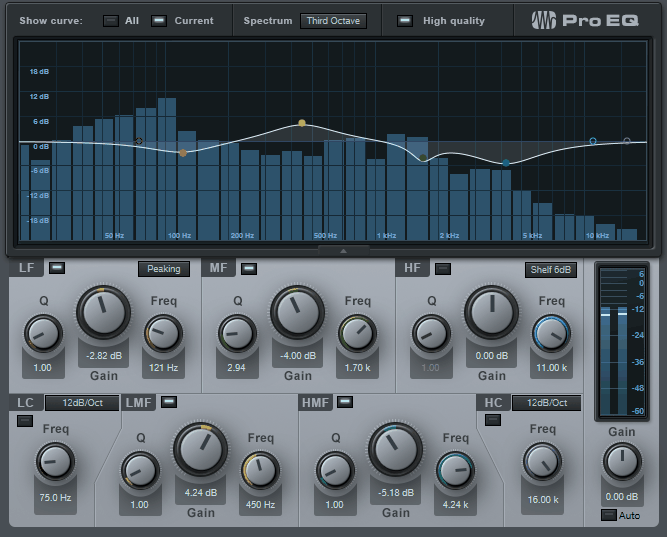This screenshot has height=537, width=667.
Task: Select the HF band ring node near 10 kHz
Action: pyautogui.click(x=593, y=141)
